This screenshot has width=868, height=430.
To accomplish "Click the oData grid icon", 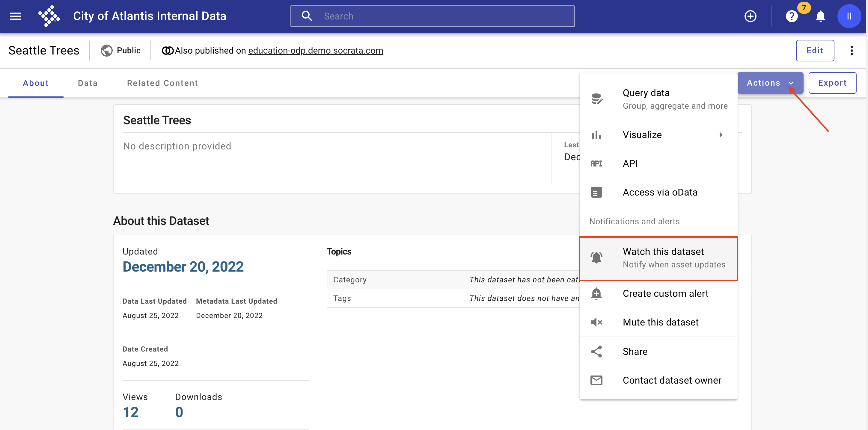I will tap(596, 192).
